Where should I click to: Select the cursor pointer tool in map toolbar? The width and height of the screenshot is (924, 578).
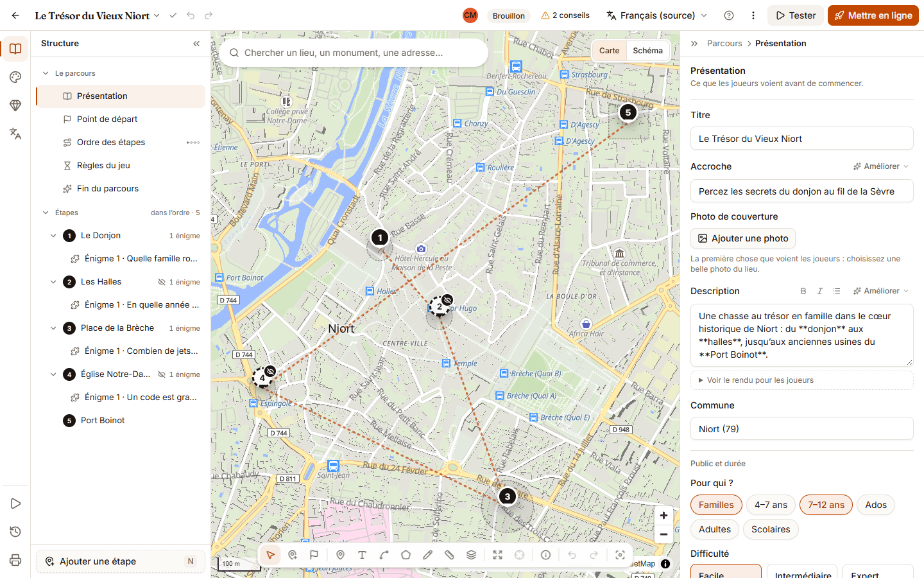[271, 555]
